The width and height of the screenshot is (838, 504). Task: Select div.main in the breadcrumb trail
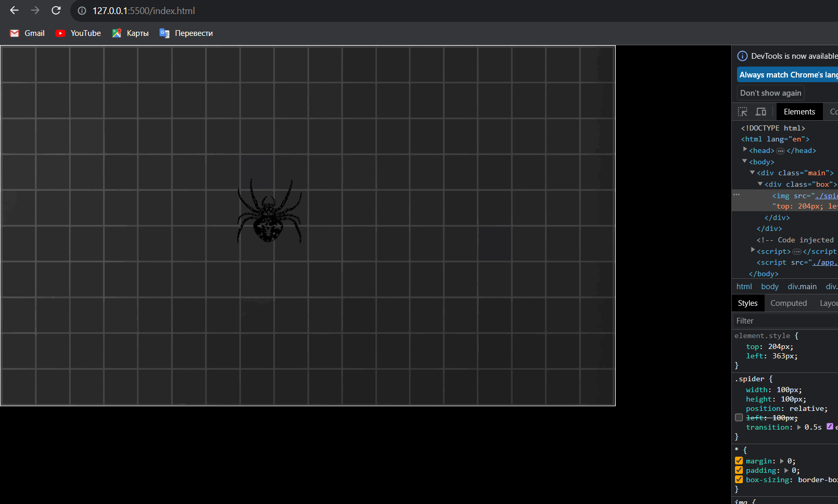coord(802,287)
